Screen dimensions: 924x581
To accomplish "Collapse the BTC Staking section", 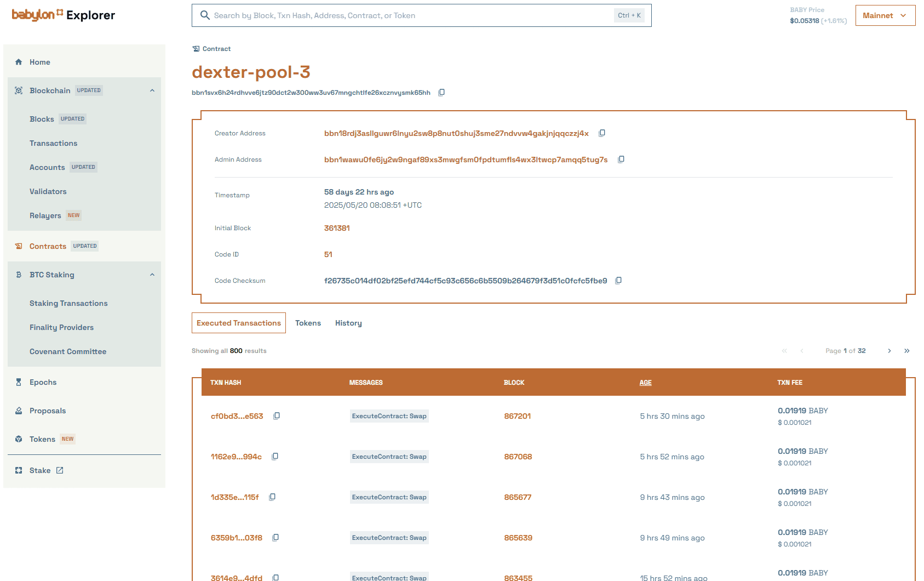I will [152, 275].
